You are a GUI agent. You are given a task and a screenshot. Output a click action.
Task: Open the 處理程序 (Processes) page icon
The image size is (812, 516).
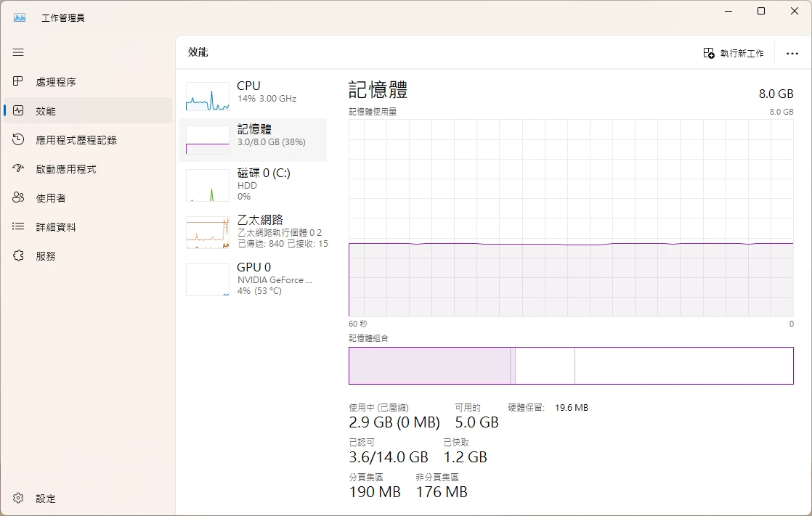[19, 82]
